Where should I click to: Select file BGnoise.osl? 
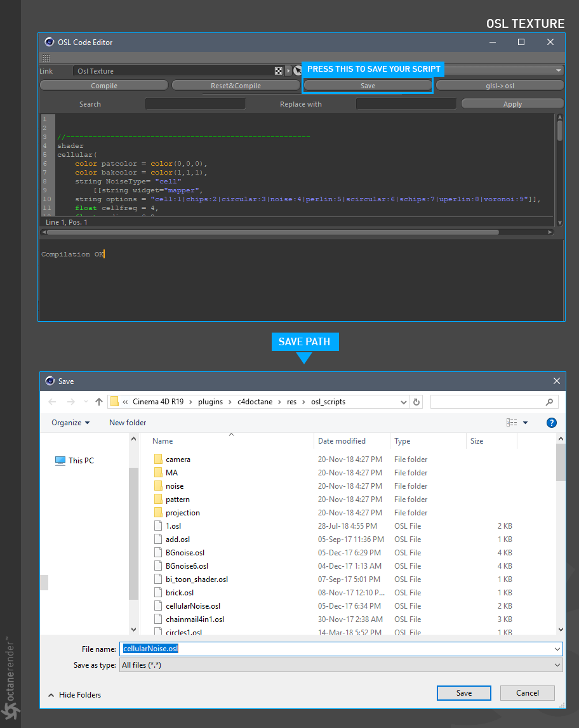[x=185, y=552]
